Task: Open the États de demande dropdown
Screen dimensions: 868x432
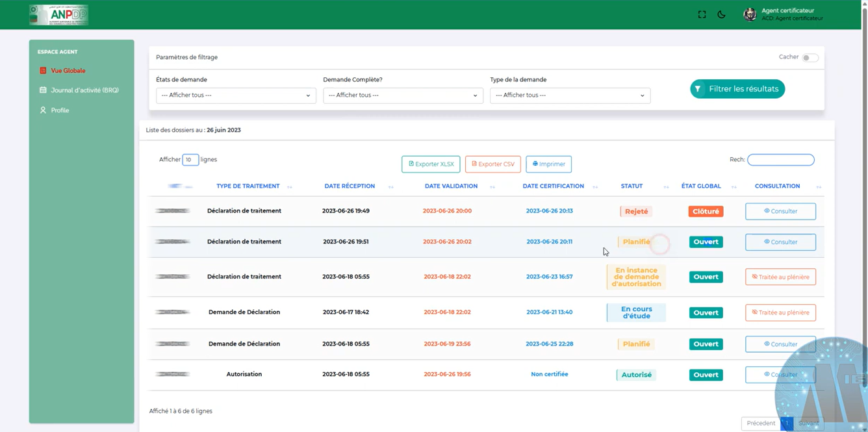Action: 235,95
